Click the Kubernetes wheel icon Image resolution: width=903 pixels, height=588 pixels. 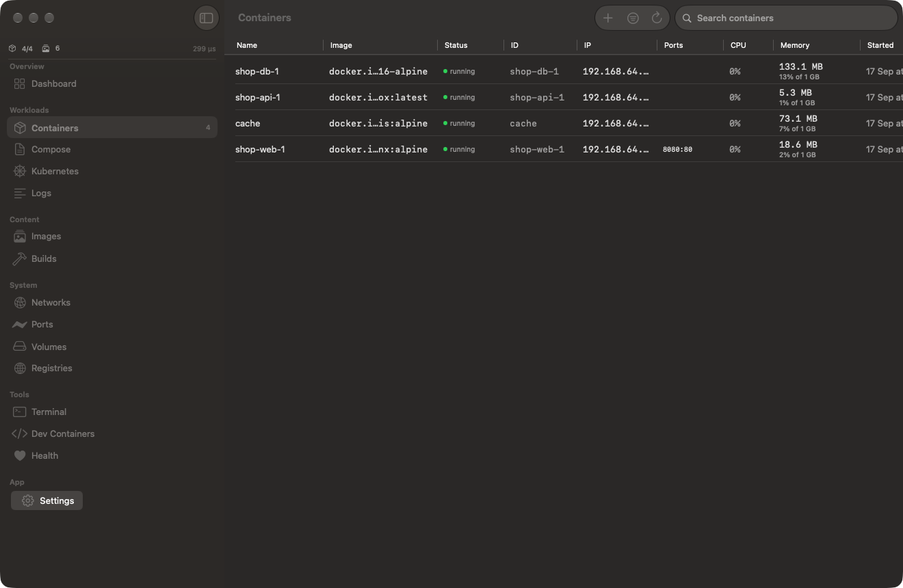click(x=20, y=171)
